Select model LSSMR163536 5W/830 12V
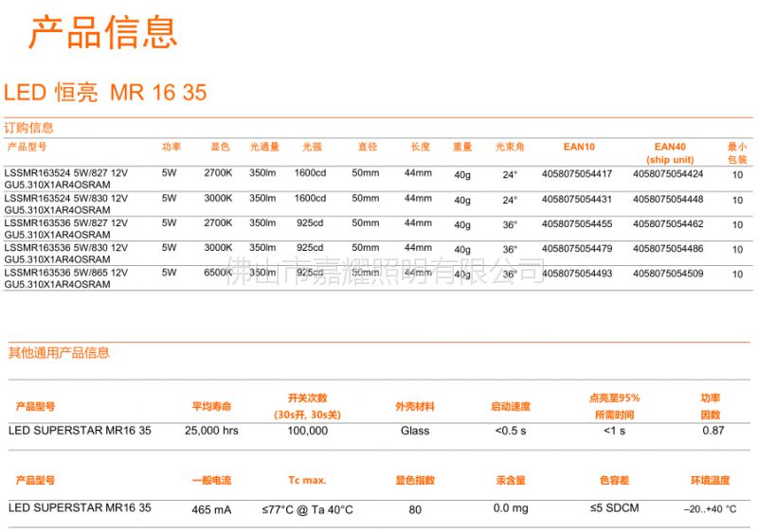This screenshot has width=758, height=532. 66,248
